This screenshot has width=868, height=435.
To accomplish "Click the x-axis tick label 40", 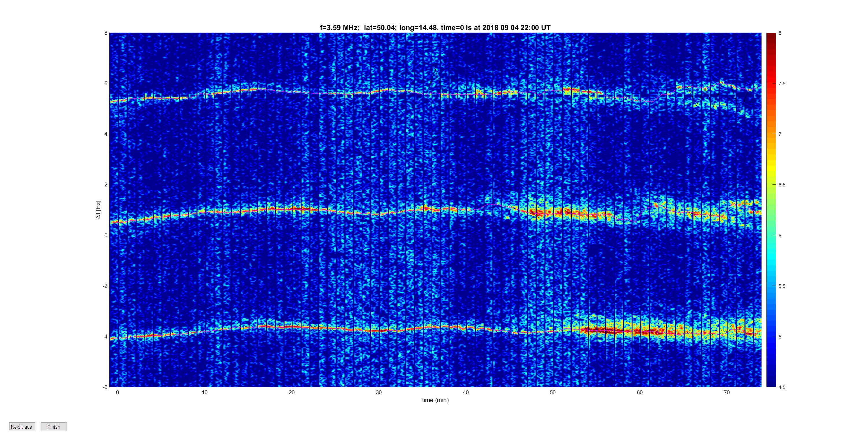I will point(466,392).
